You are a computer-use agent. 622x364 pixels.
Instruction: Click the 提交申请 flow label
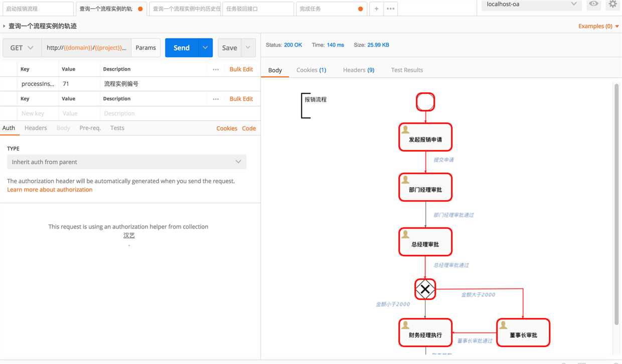pos(443,160)
